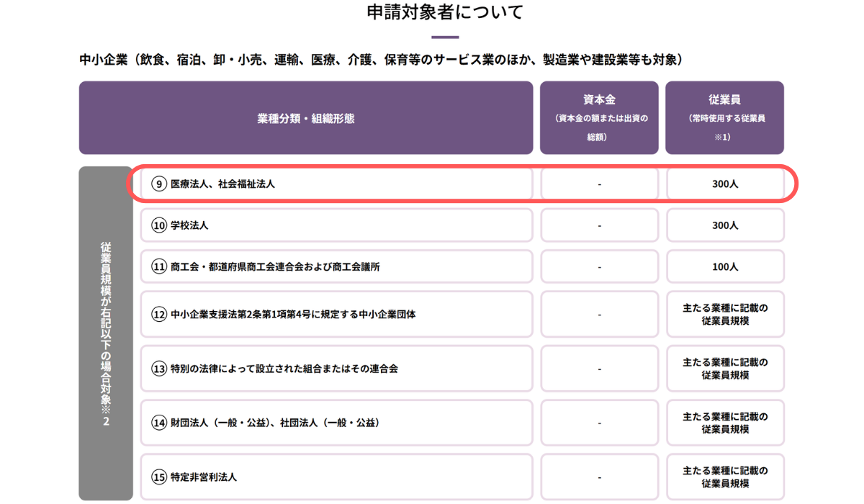Click the 300人 cell beside 学校法人
This screenshot has width=864, height=504.
[x=725, y=225]
